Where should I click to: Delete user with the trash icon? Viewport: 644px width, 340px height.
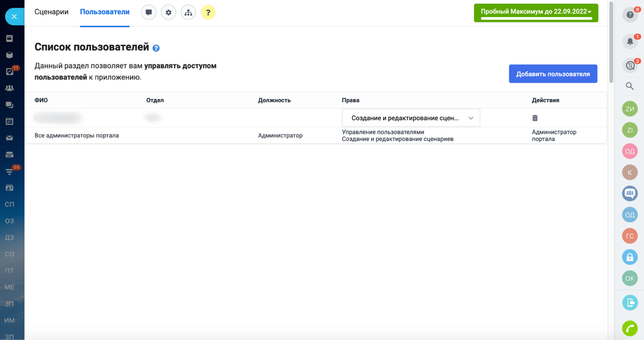535,118
